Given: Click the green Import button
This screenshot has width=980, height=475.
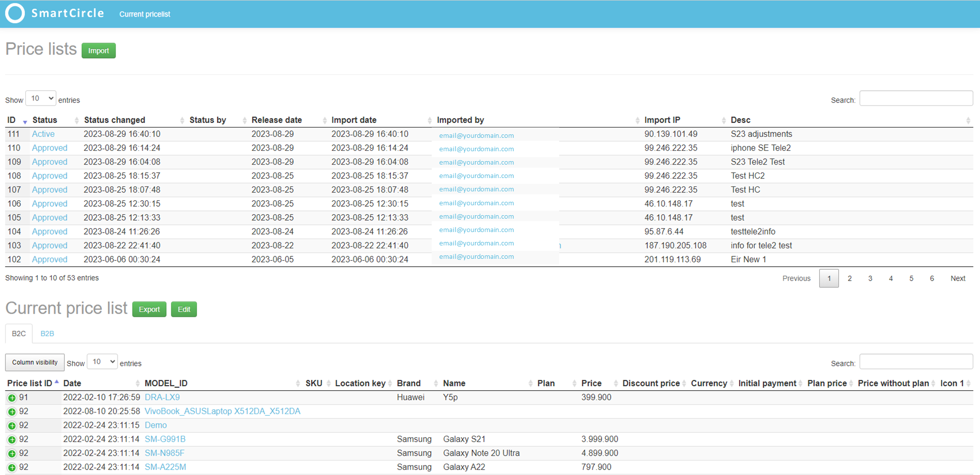Looking at the screenshot, I should (99, 51).
